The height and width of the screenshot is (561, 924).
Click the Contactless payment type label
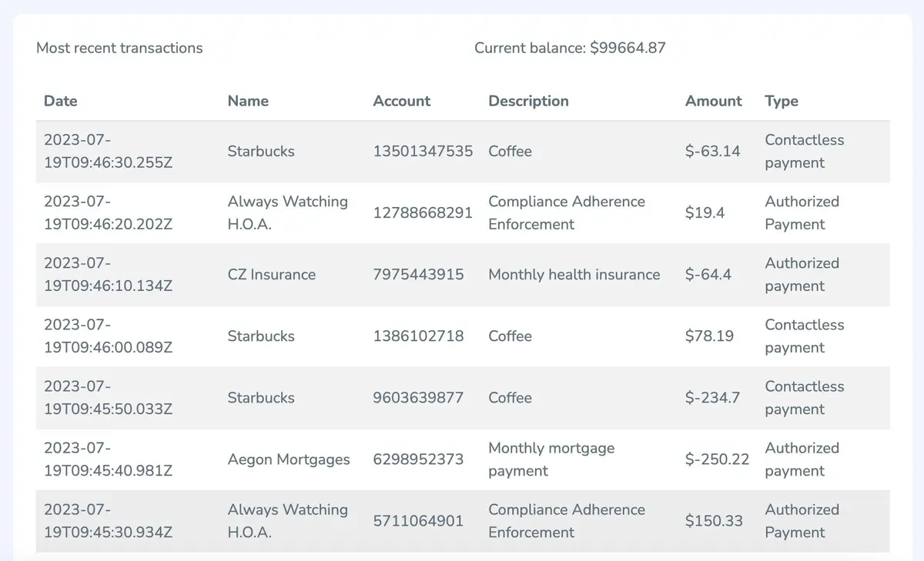804,152
